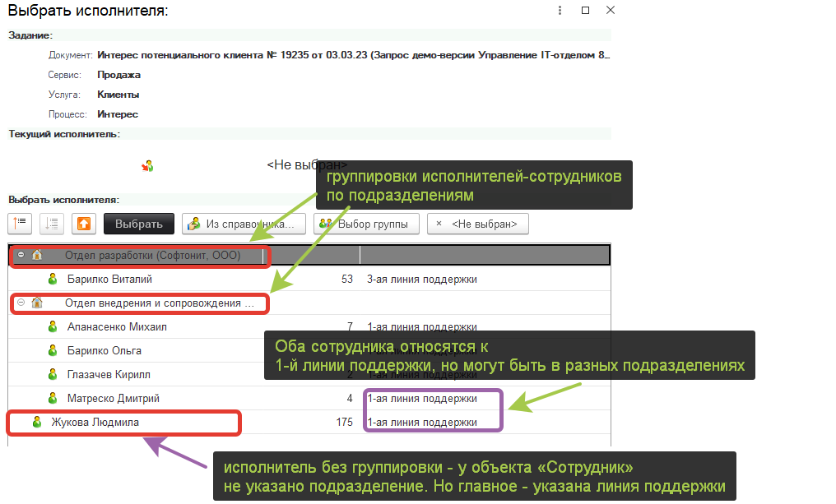Collapse the Отдел внедрения и сопровождения group
Image resolution: width=836 pixels, height=504 pixels.
21,303
